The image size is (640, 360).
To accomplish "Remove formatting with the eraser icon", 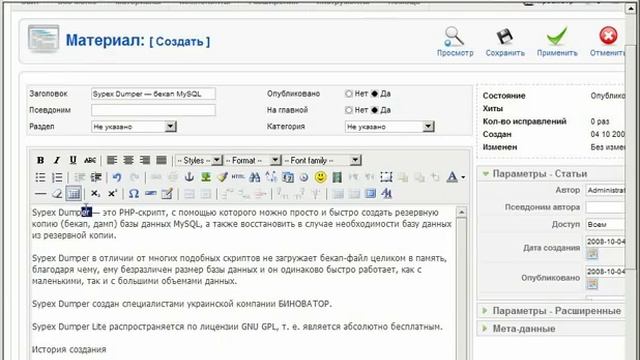I will pos(57,194).
